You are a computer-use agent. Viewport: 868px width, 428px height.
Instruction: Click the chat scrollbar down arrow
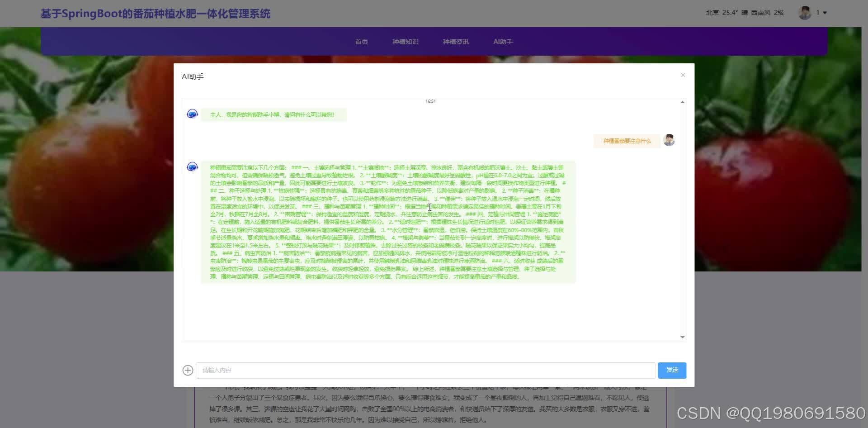(x=682, y=337)
